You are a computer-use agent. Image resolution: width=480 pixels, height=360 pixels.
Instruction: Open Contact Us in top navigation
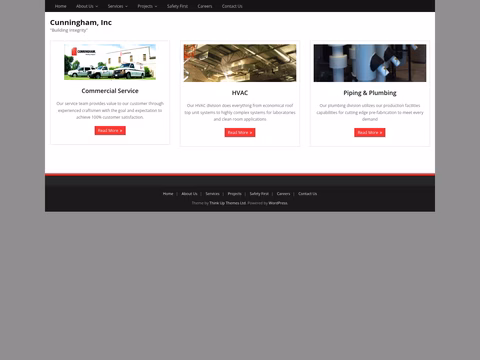[x=232, y=6]
